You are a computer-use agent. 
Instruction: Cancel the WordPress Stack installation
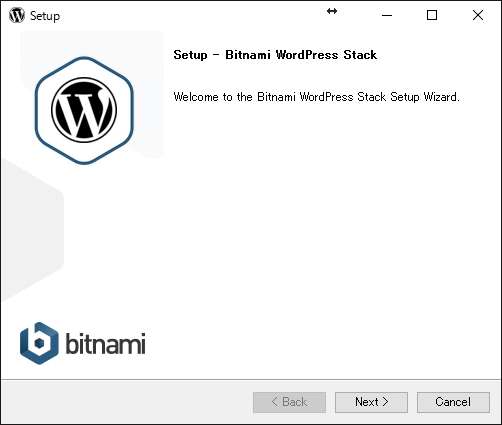453,402
